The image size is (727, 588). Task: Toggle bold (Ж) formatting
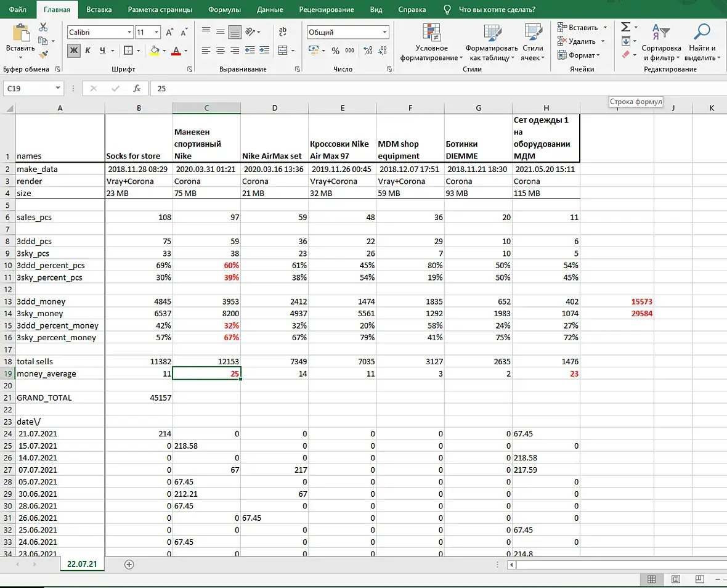(x=74, y=51)
